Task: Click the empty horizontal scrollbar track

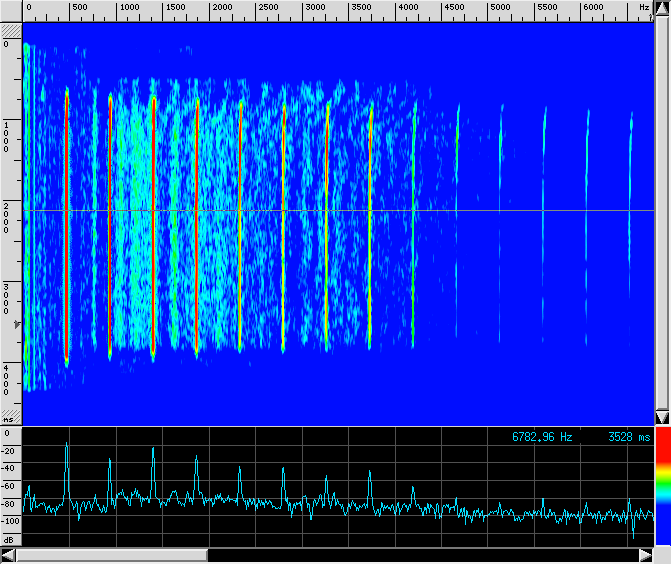Action: click(x=420, y=554)
